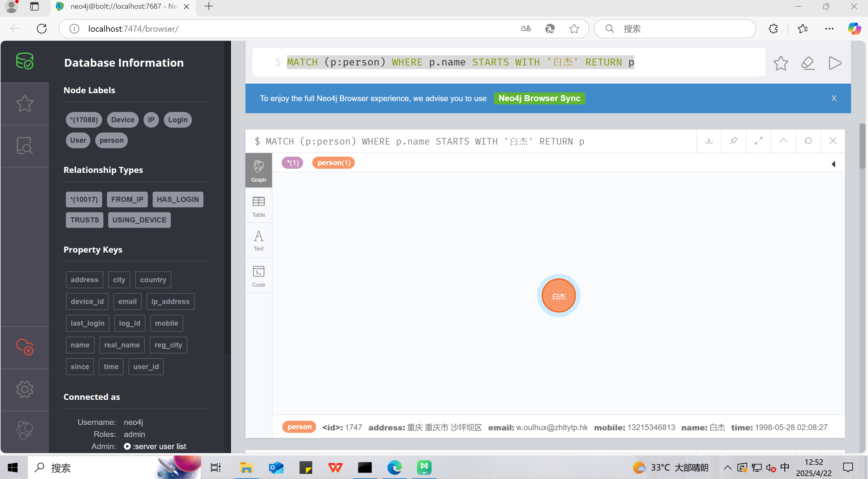Switch to Table view tab
This screenshot has height=479, width=868.
(x=258, y=207)
